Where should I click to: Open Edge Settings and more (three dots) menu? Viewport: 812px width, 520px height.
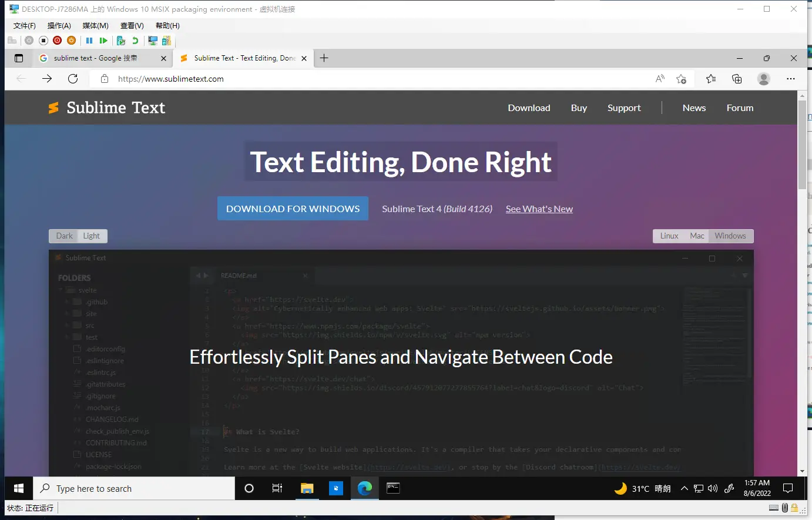click(x=790, y=79)
